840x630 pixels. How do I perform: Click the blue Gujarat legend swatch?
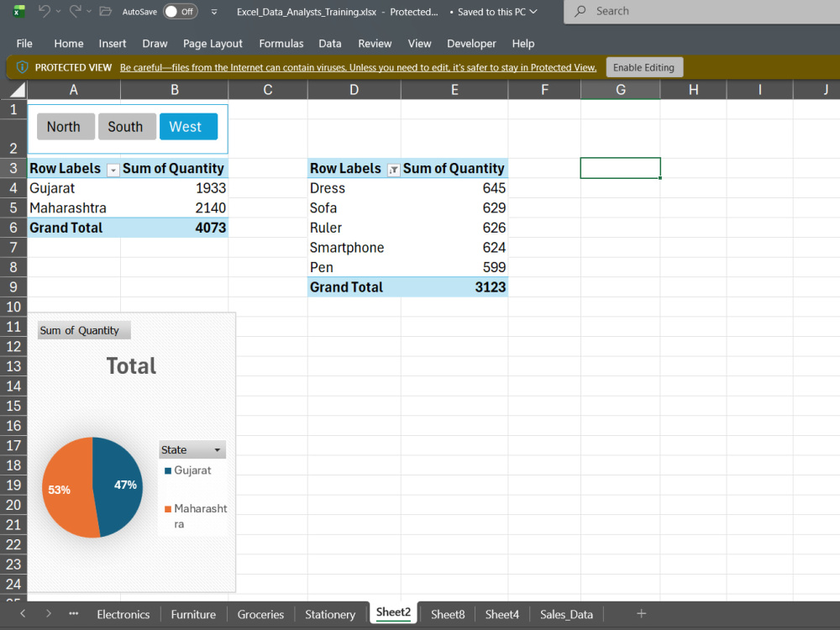pos(168,471)
